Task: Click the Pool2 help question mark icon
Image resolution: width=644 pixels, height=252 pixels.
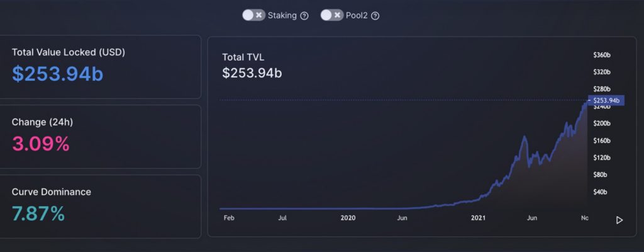Action: tap(375, 16)
